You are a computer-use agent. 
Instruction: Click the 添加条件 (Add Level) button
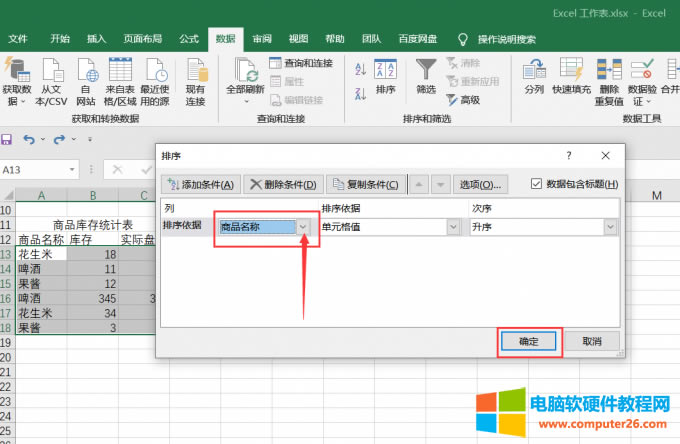pyautogui.click(x=201, y=184)
